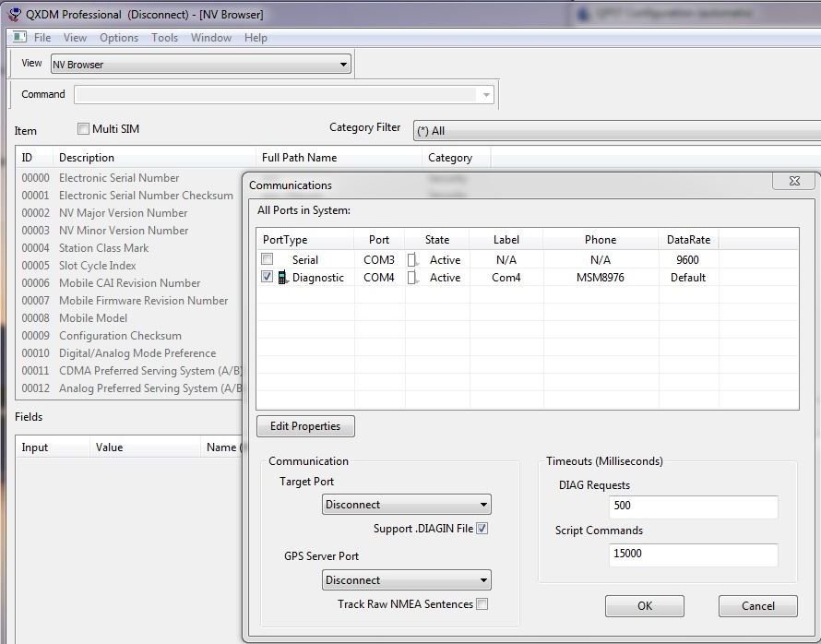Select item 00006 Mobile CAI Revision Number
Image resolution: width=821 pixels, height=644 pixels.
tap(129, 283)
